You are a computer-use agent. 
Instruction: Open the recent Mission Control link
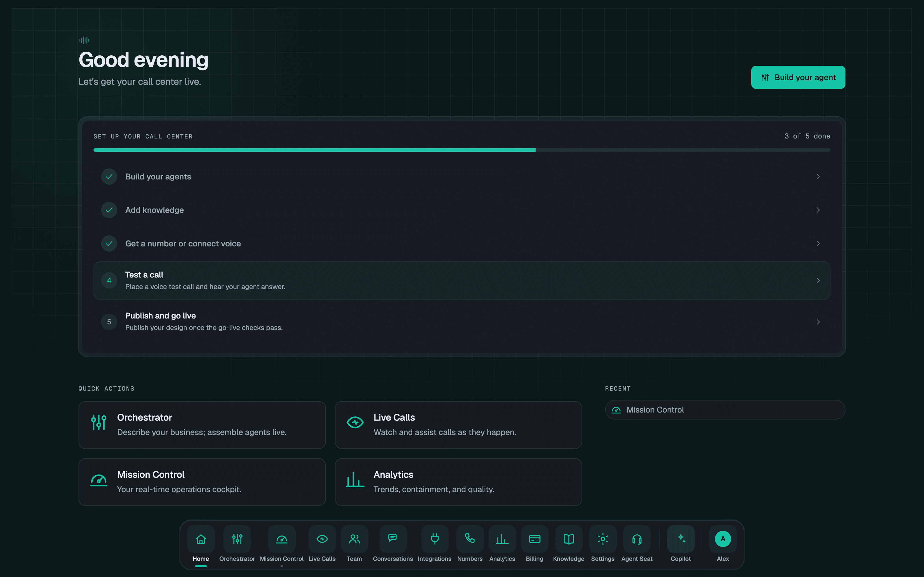point(725,410)
